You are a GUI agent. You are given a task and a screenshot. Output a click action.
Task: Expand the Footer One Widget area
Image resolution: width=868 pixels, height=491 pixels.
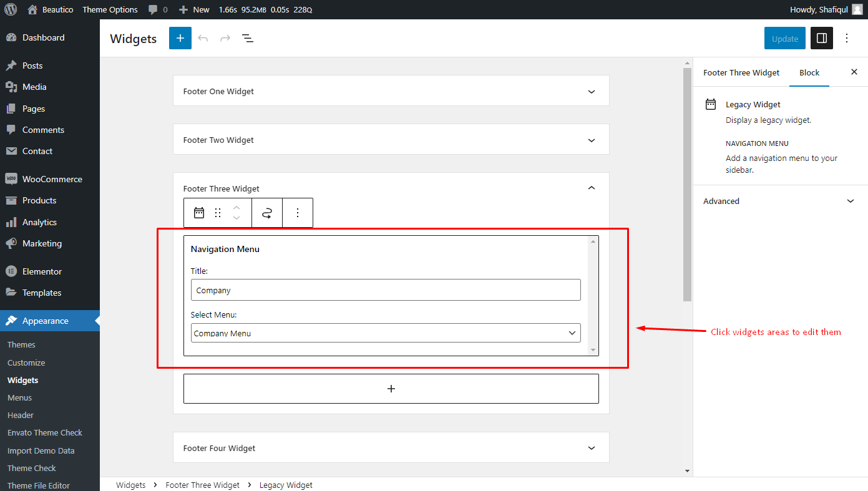391,91
